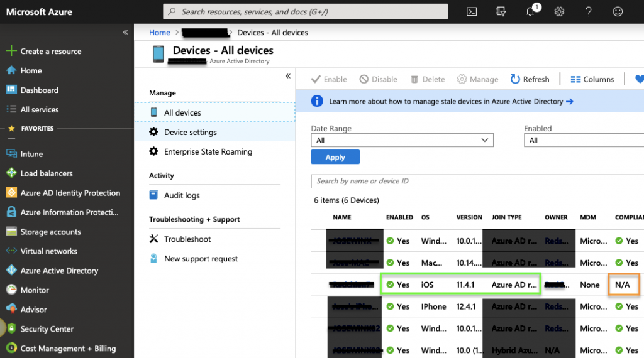Viewport: 644px width, 358px height.
Task: Open Virtual networks from favorites
Action: pyautogui.click(x=42, y=251)
